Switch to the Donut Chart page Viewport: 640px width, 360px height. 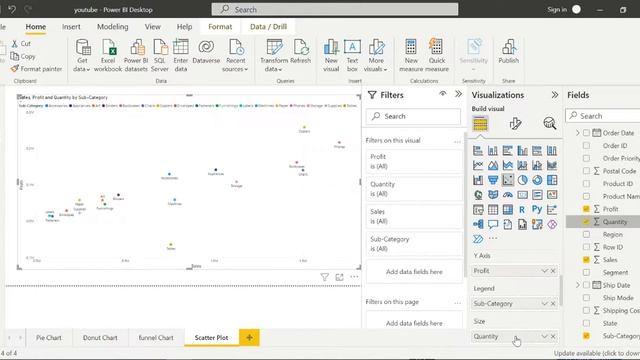pos(100,338)
